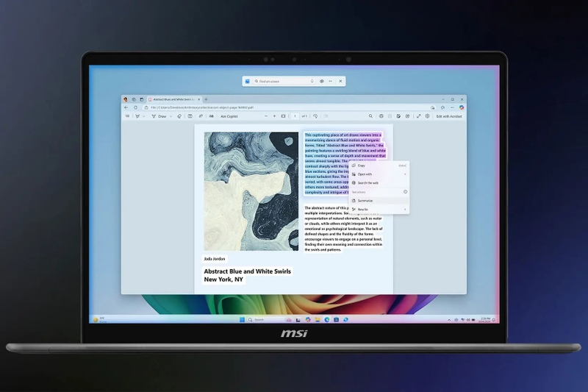The image size is (588, 392).
Task: Click the New York, NY text
Action: (x=223, y=279)
